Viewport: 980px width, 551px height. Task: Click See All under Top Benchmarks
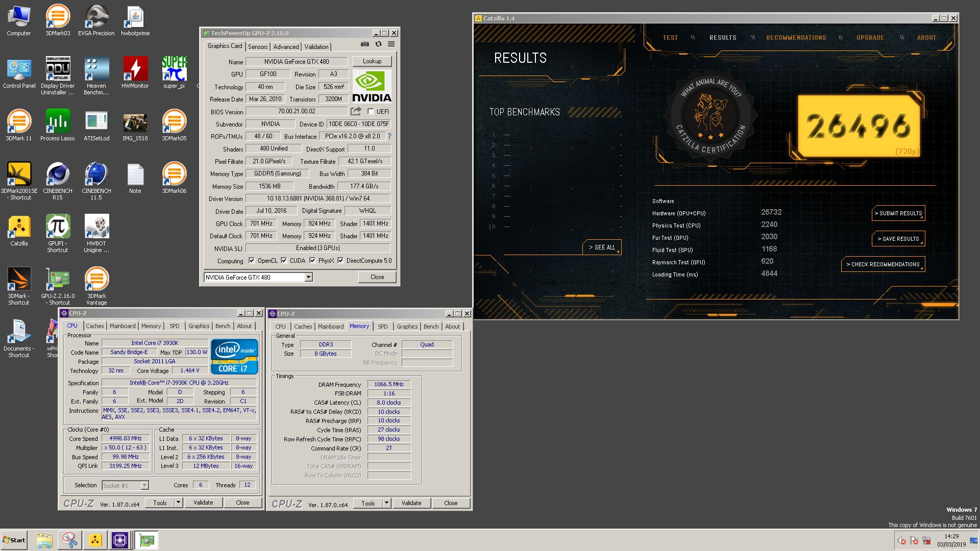(602, 247)
